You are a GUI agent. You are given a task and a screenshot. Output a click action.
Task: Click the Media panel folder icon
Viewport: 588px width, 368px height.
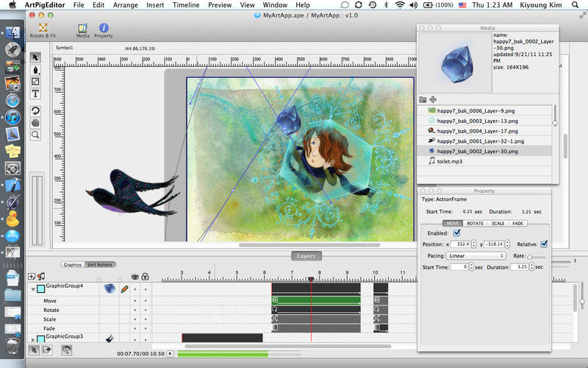423,99
